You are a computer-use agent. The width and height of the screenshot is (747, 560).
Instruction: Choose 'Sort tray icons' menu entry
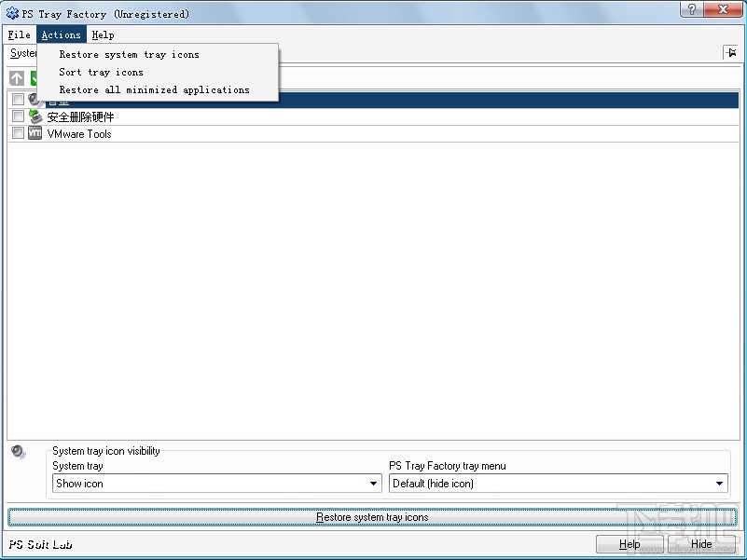point(158,72)
